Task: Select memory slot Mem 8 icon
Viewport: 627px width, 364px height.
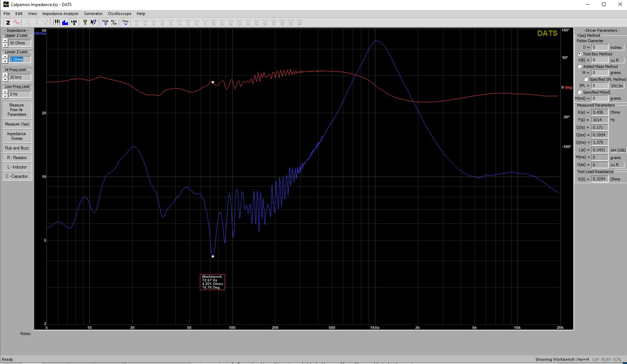Action: (197, 22)
